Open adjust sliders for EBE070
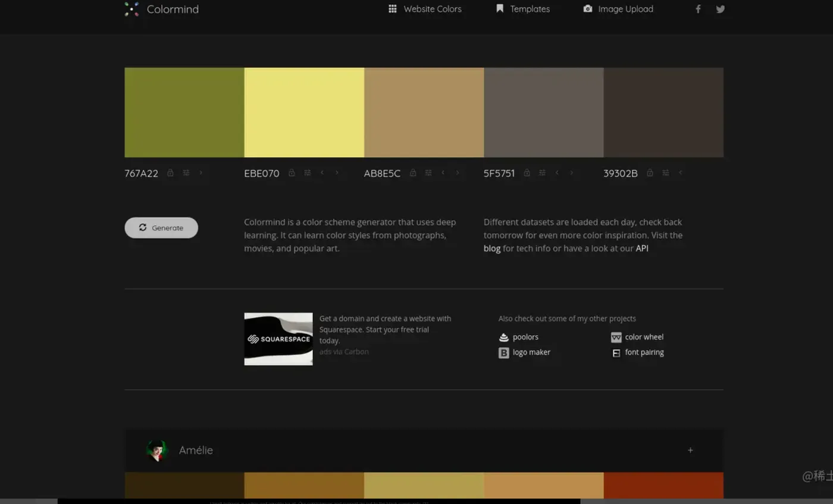 [x=308, y=173]
